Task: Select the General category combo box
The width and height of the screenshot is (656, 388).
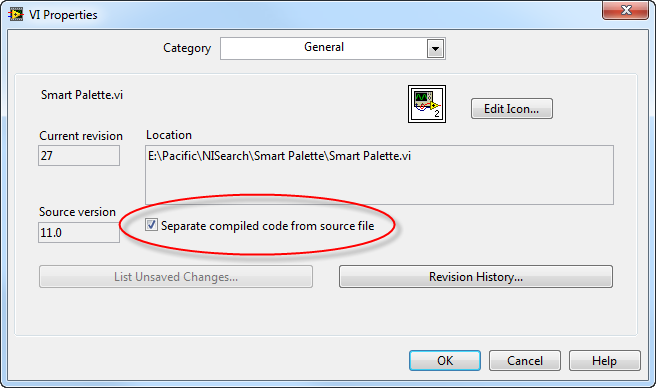Action: tap(333, 49)
